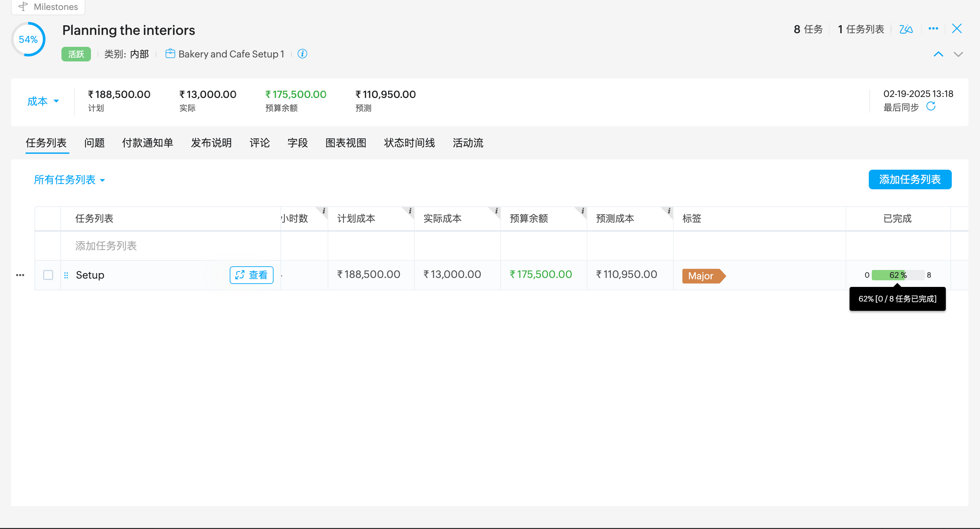Viewport: 980px width, 529px height.
Task: Tick the checkbox for the Setup task list
Action: [x=48, y=275]
